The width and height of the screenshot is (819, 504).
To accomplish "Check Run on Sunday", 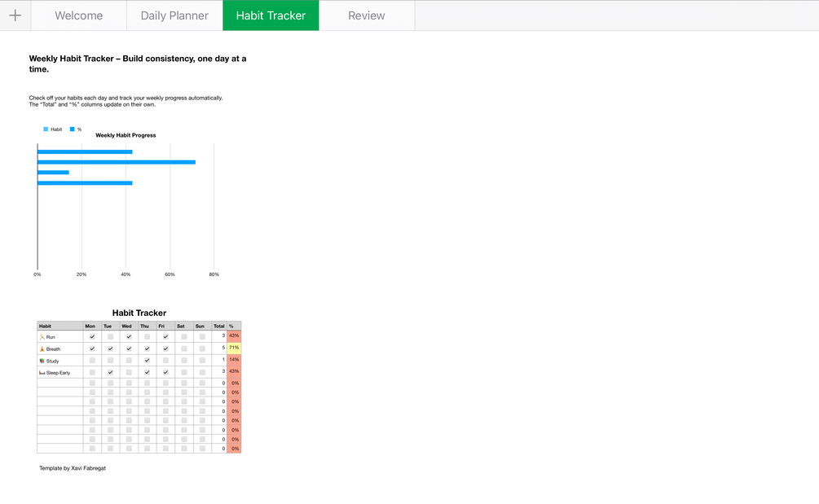I will coord(202,336).
